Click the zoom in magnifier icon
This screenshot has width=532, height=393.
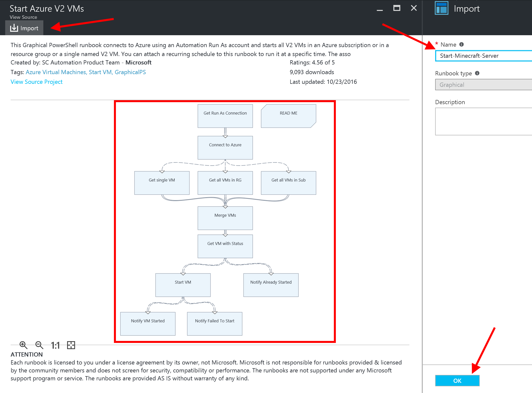tap(23, 345)
